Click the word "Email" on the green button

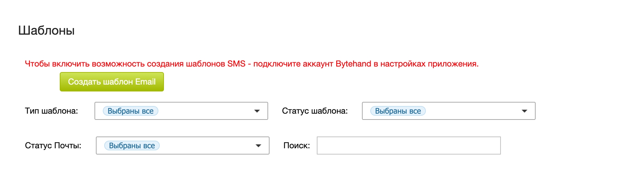coord(146,82)
